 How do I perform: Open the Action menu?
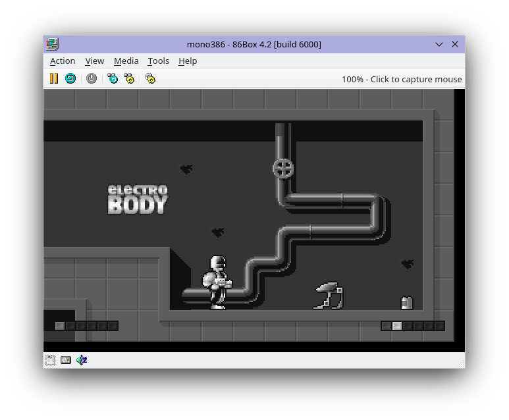pos(63,61)
